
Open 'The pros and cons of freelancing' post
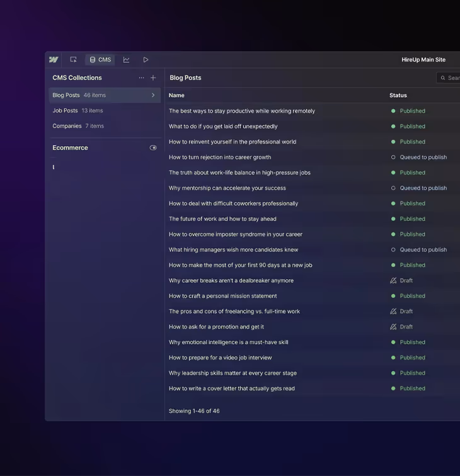click(x=234, y=312)
